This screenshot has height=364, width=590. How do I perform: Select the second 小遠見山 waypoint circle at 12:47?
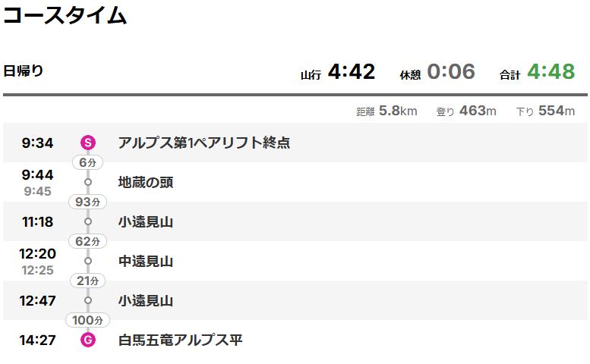87,300
